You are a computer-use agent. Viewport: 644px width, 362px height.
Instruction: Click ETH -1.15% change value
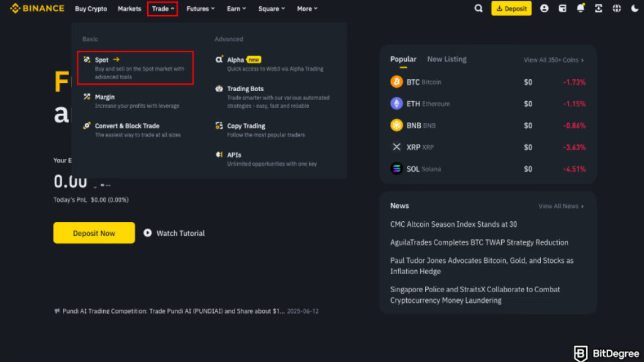[x=574, y=104]
